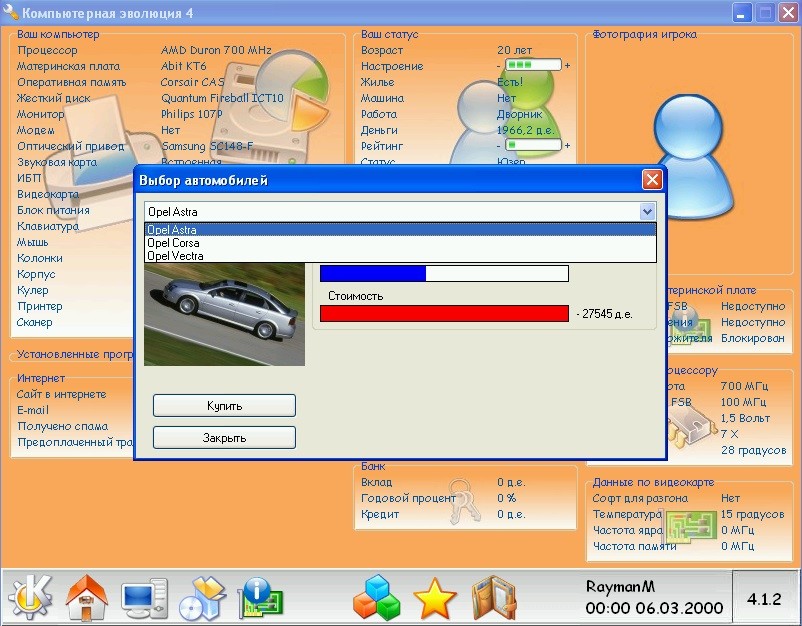802x626 pixels.
Task: Close the Выбор автомобилей dialog with X
Action: [652, 180]
